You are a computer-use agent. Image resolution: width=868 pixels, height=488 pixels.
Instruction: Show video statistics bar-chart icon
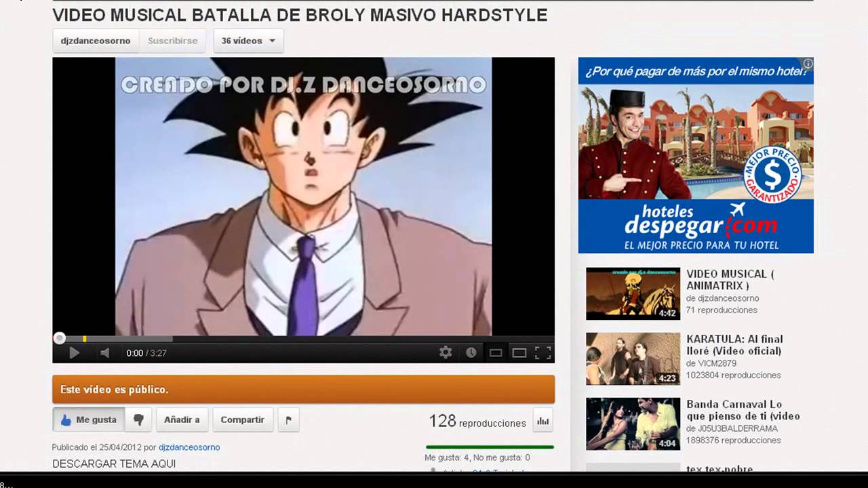pos(542,421)
